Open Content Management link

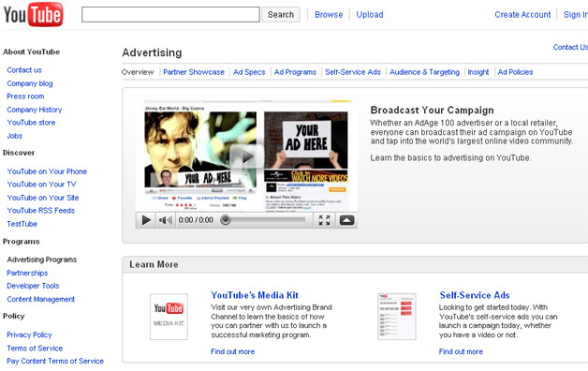point(41,299)
